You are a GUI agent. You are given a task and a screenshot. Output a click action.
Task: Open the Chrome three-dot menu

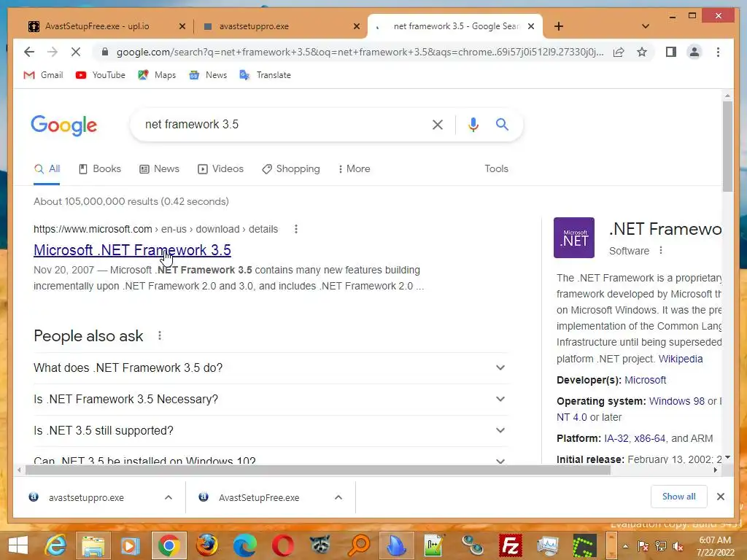point(718,52)
